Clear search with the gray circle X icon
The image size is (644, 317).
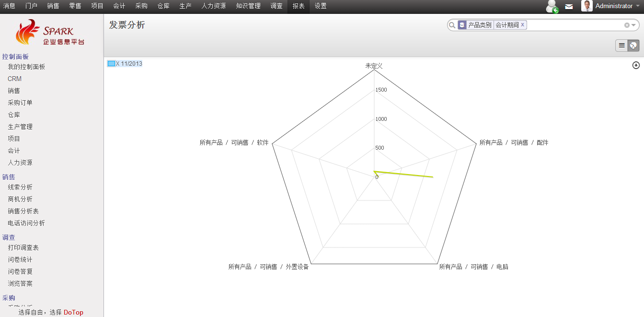pos(627,25)
